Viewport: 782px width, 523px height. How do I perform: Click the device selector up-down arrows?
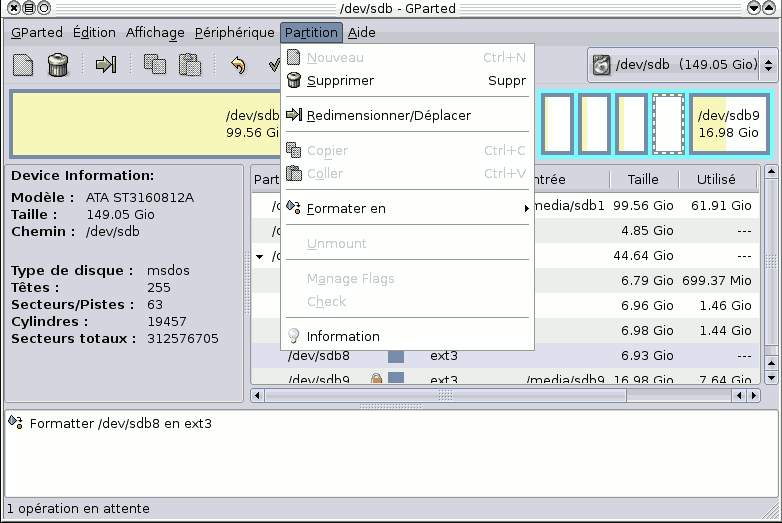click(768, 65)
